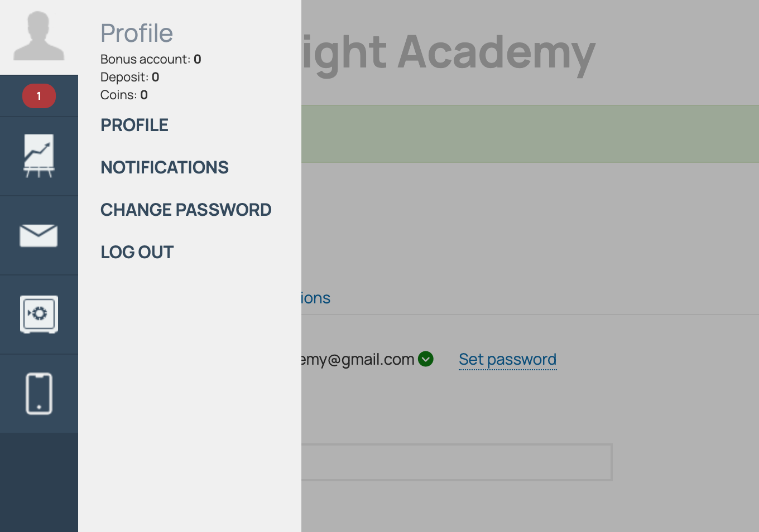The image size is (759, 532).
Task: Click the Profile panel heading
Action: pyautogui.click(x=137, y=33)
